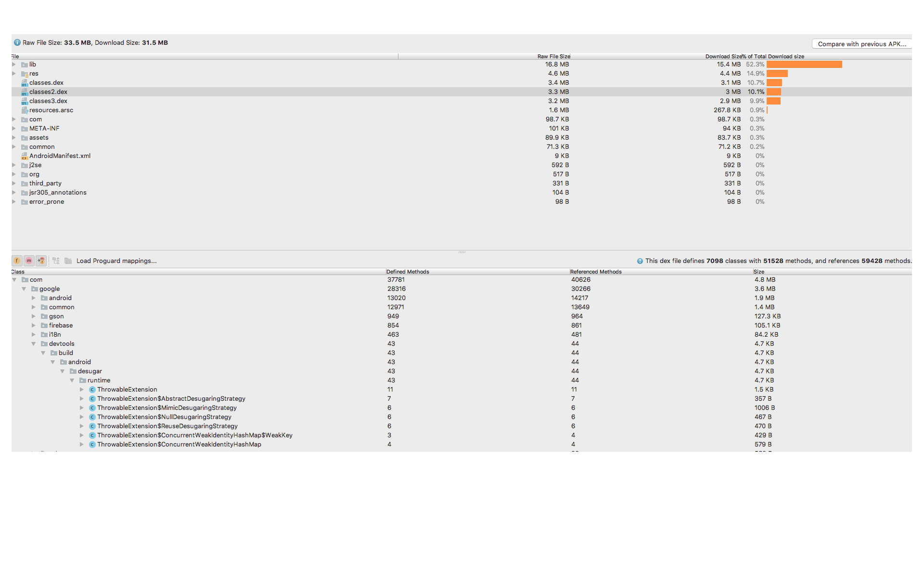Select the classes3.dex row

point(48,101)
